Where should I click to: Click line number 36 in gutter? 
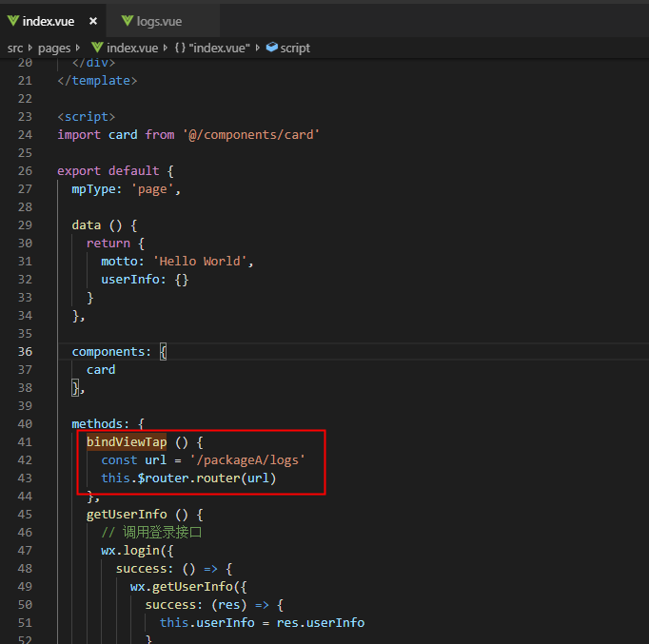pos(25,352)
